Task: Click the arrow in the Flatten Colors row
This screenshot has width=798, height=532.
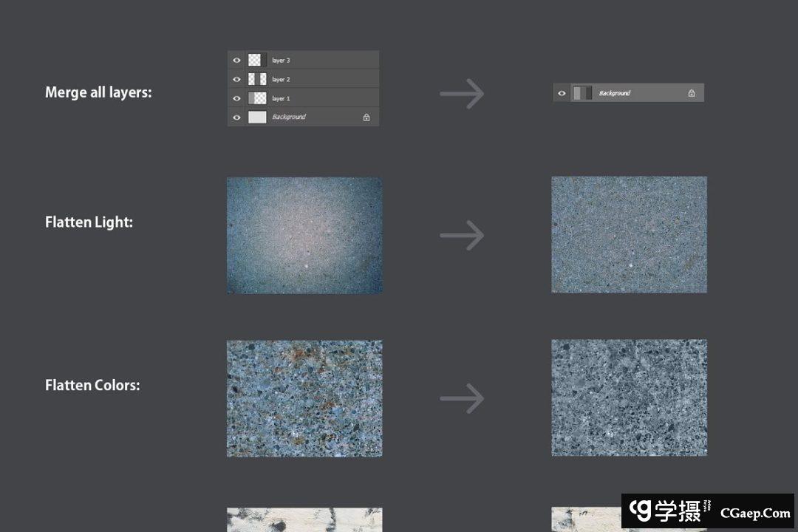Action: (462, 398)
